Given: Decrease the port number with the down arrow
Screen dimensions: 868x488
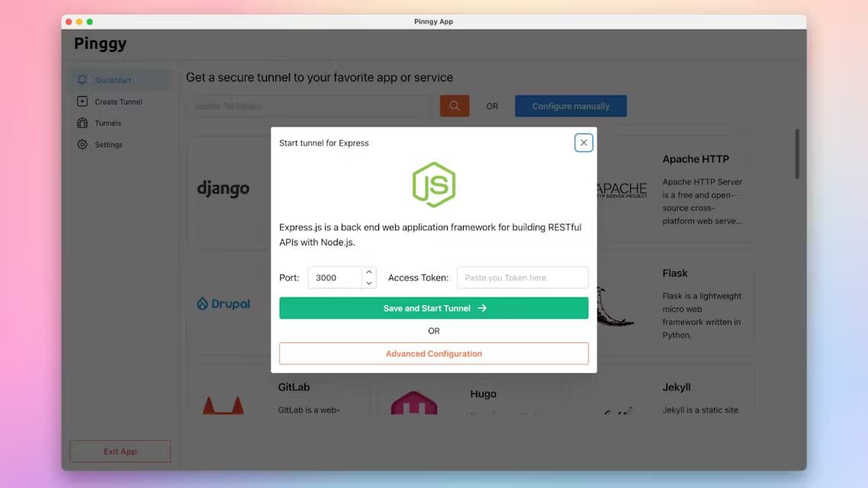Looking at the screenshot, I should tap(368, 284).
